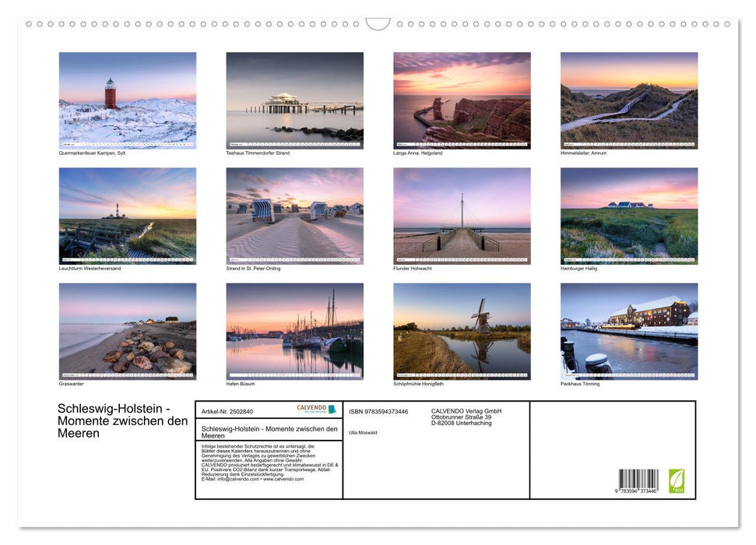Click 'Artikel-Nr. 2502840' text

[227, 411]
